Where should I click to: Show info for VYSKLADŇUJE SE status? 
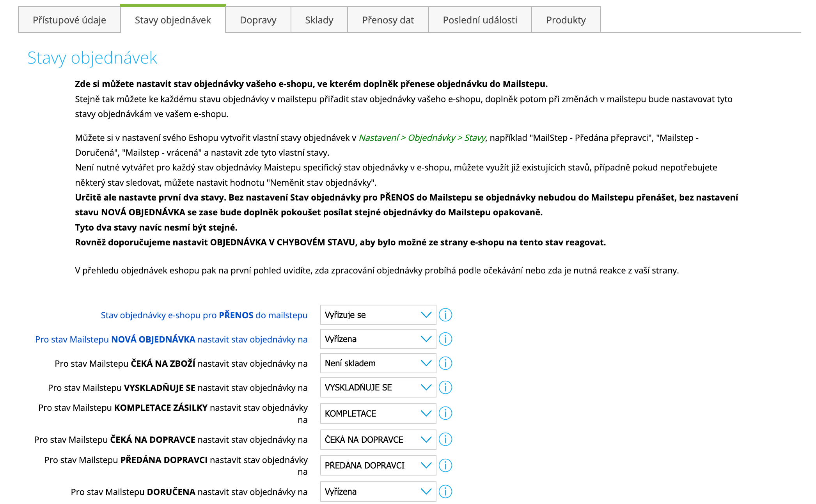(x=445, y=387)
